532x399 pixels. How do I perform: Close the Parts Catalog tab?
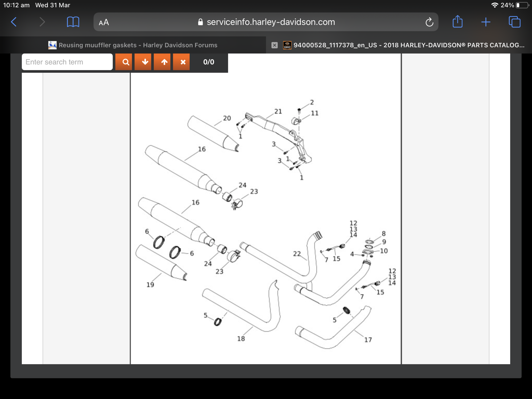[275, 45]
